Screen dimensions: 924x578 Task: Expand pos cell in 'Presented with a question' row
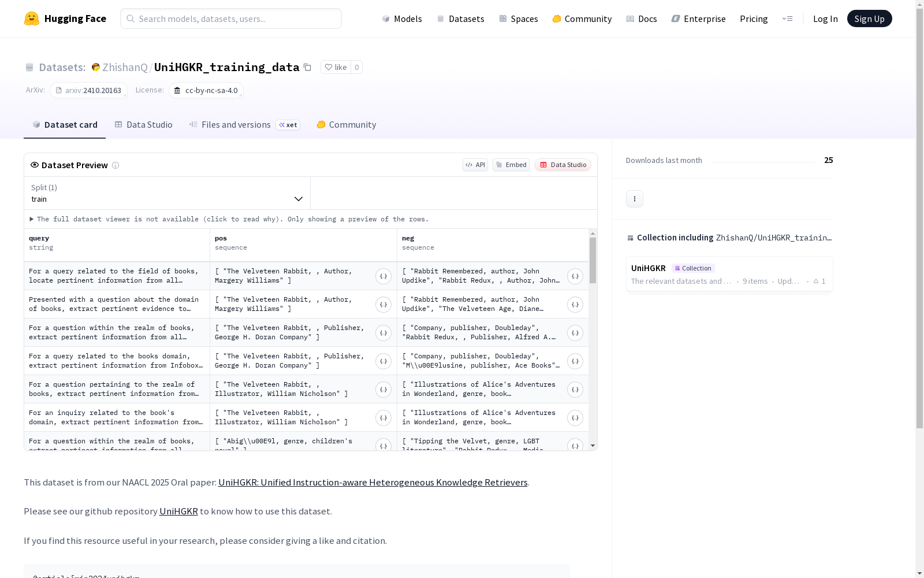click(383, 305)
